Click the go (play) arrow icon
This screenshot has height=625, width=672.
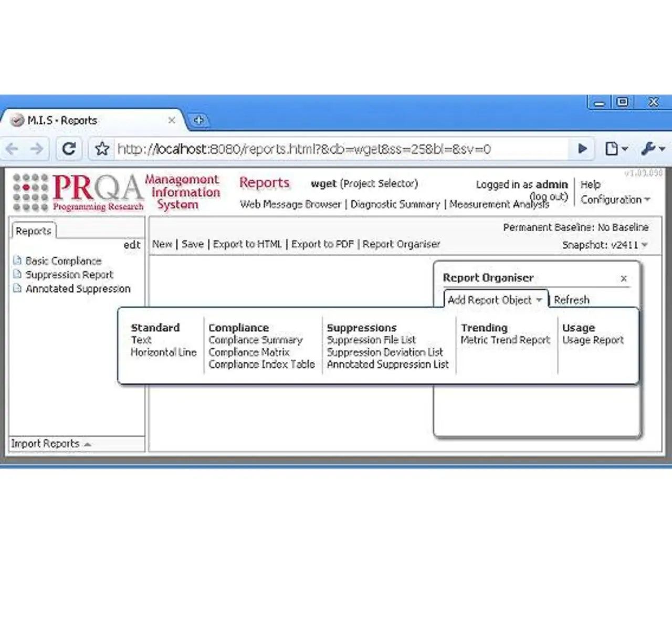click(582, 149)
